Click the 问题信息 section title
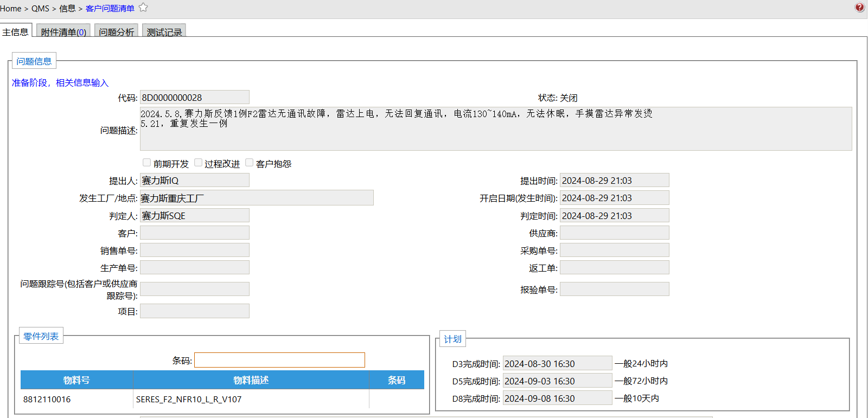 pyautogui.click(x=34, y=61)
